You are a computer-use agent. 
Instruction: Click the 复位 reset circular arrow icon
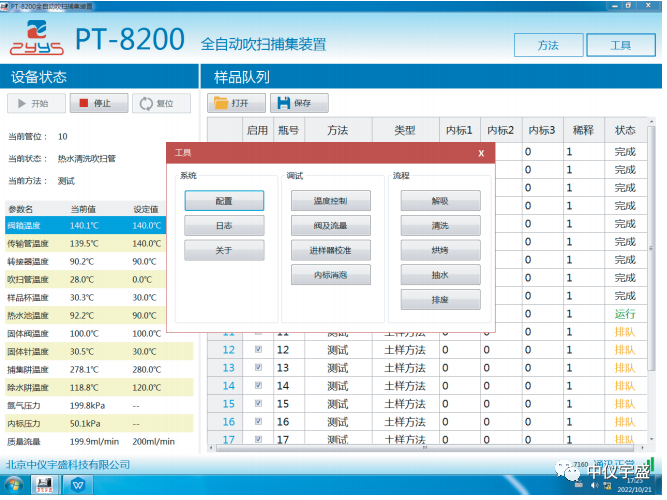click(x=146, y=103)
